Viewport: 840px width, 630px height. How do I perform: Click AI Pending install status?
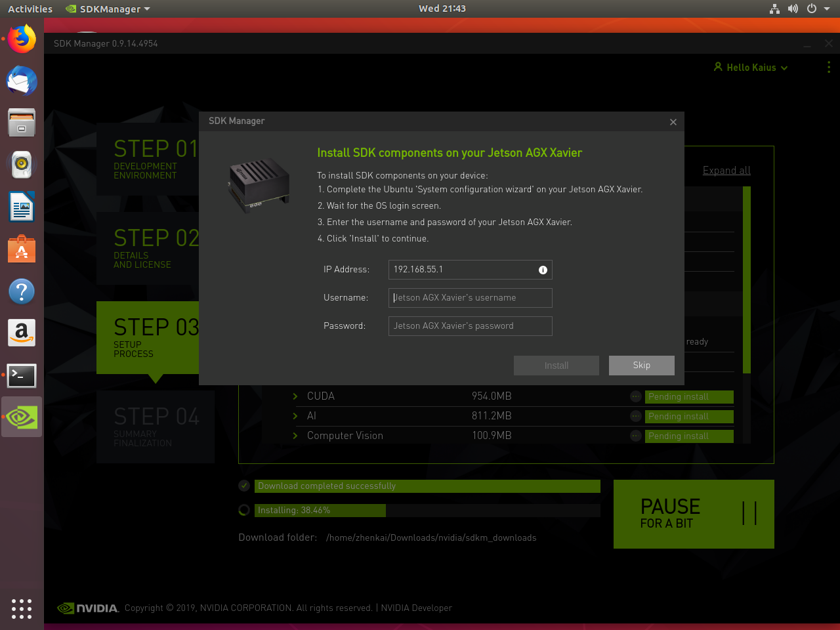[x=689, y=417]
